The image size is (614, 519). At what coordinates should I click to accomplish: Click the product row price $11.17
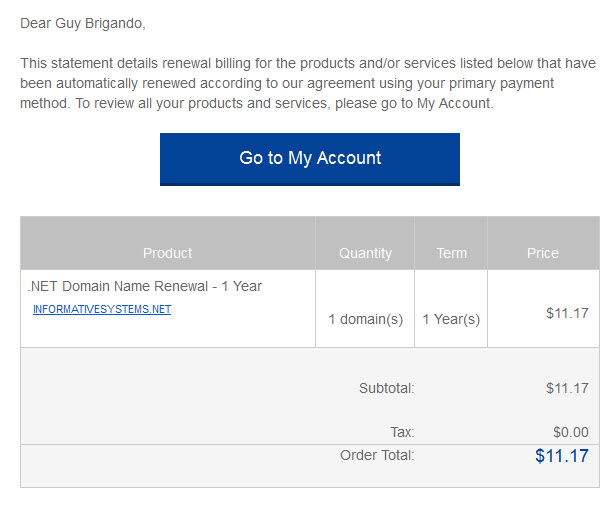(x=567, y=313)
